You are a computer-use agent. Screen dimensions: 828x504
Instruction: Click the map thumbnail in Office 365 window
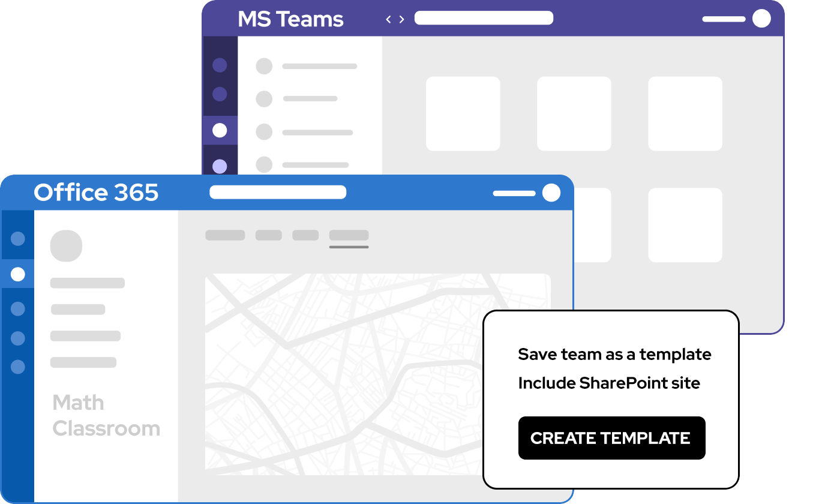point(378,374)
